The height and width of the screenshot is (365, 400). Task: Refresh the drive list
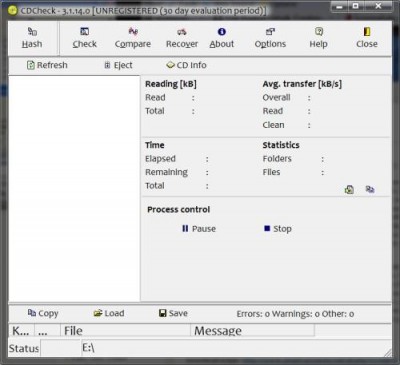pos(47,65)
